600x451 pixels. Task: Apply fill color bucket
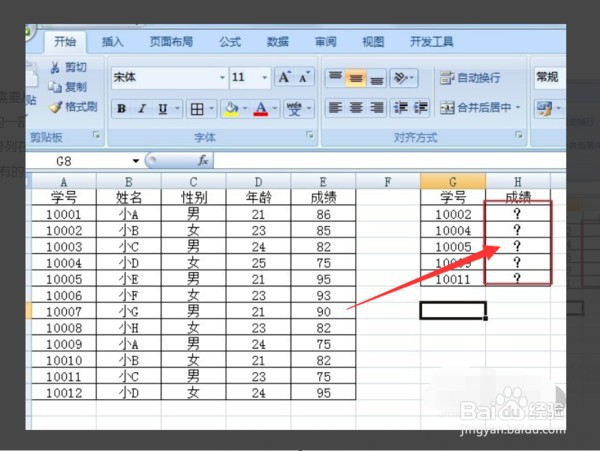[x=232, y=109]
